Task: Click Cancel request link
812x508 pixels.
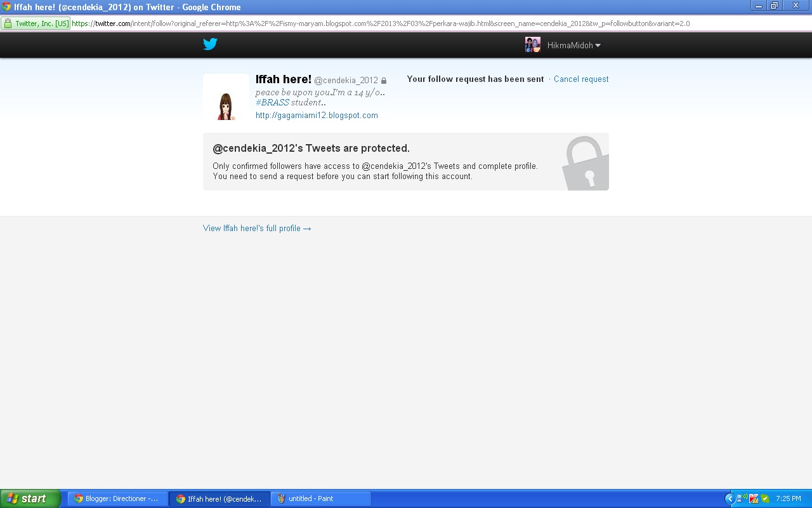Action: (581, 79)
